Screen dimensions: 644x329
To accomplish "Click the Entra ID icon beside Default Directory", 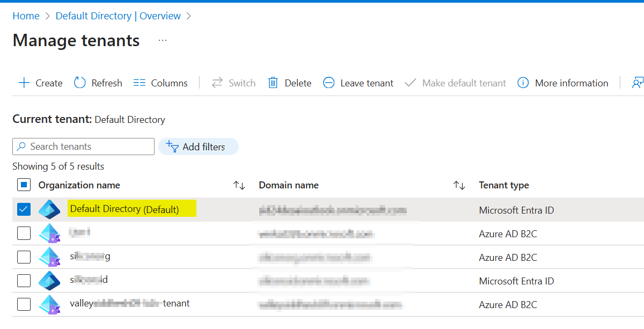I will [x=49, y=209].
